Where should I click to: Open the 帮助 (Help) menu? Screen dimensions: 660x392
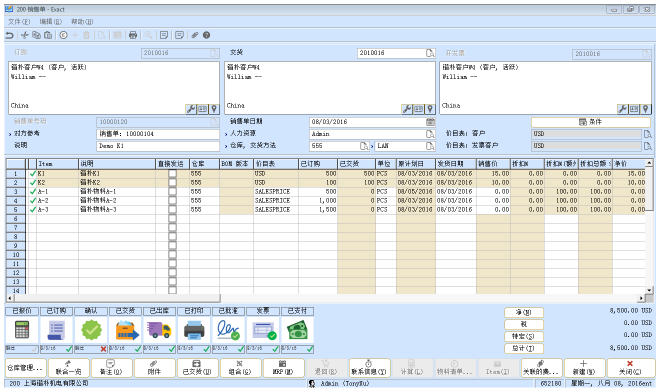point(82,21)
